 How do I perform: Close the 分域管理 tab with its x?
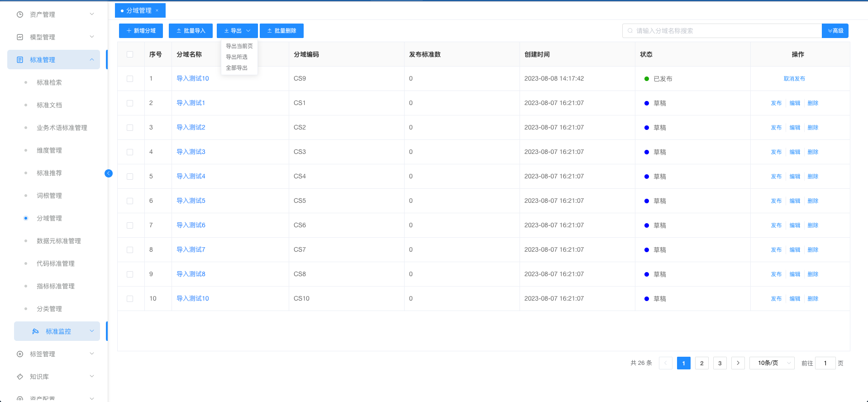157,10
